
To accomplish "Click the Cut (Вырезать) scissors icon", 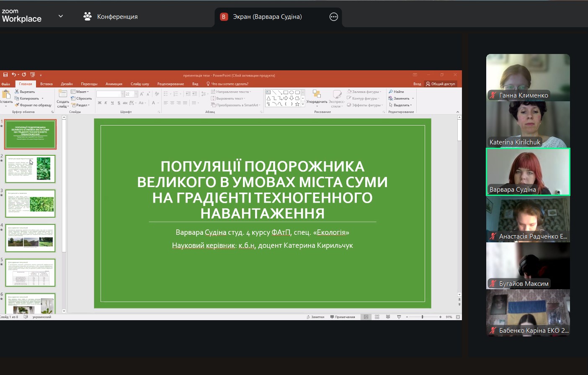I will (x=17, y=92).
